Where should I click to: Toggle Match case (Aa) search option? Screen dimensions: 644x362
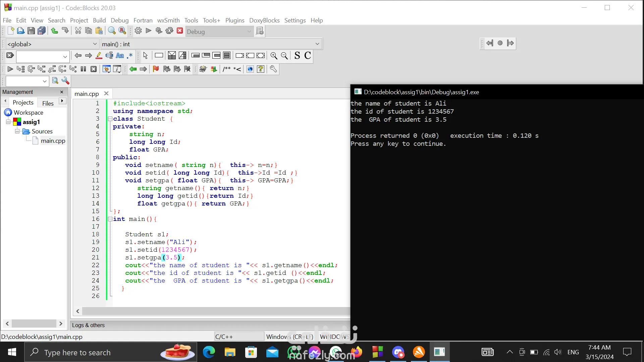(120, 56)
